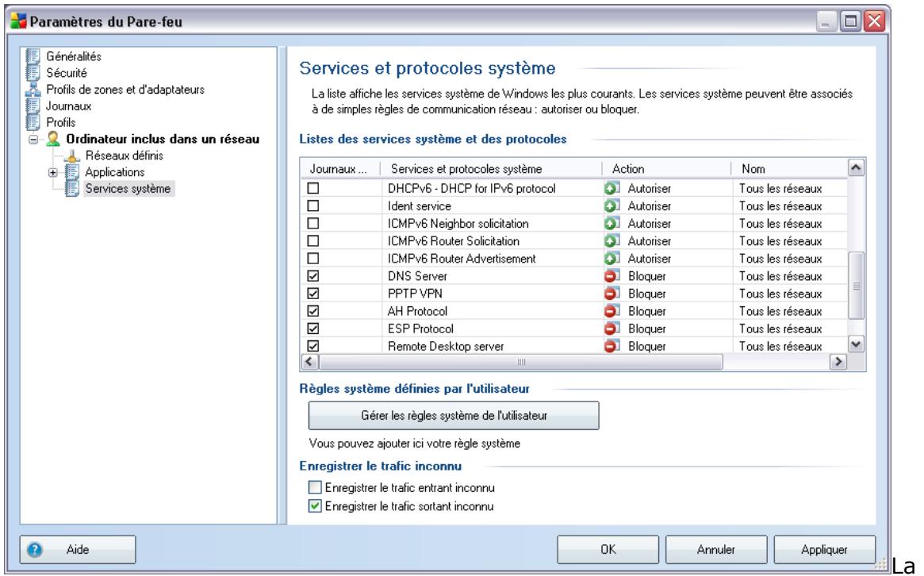
Task: Click the list's scroll left arrow
Action: (x=310, y=362)
